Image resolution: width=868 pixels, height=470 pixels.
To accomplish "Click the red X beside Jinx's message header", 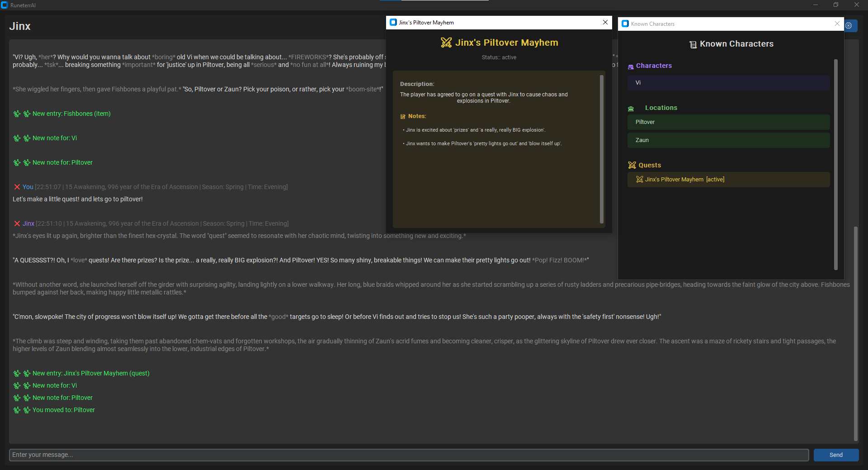I will coord(17,223).
